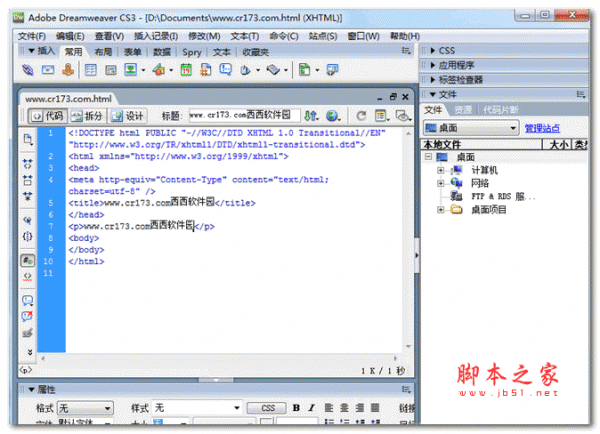Expand the 网络 tree node
Image resolution: width=600 pixels, height=434 pixels.
point(441,183)
